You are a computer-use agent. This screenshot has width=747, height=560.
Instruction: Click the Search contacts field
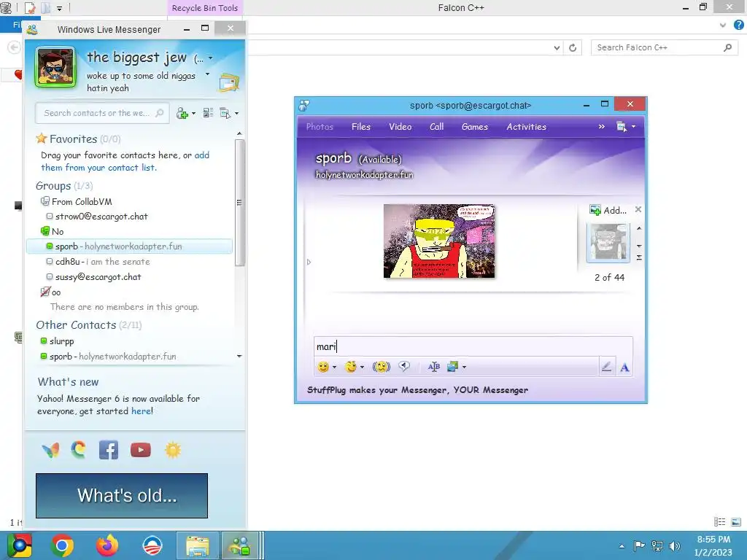(102, 113)
